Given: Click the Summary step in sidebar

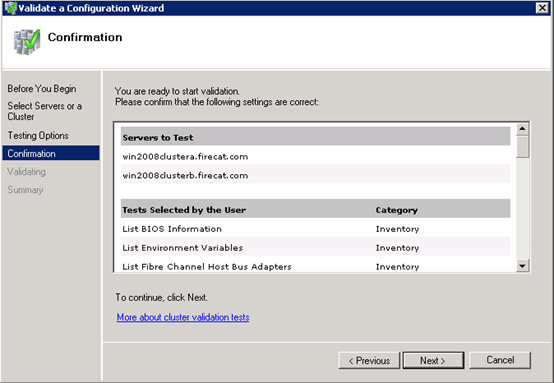Looking at the screenshot, I should pos(25,190).
